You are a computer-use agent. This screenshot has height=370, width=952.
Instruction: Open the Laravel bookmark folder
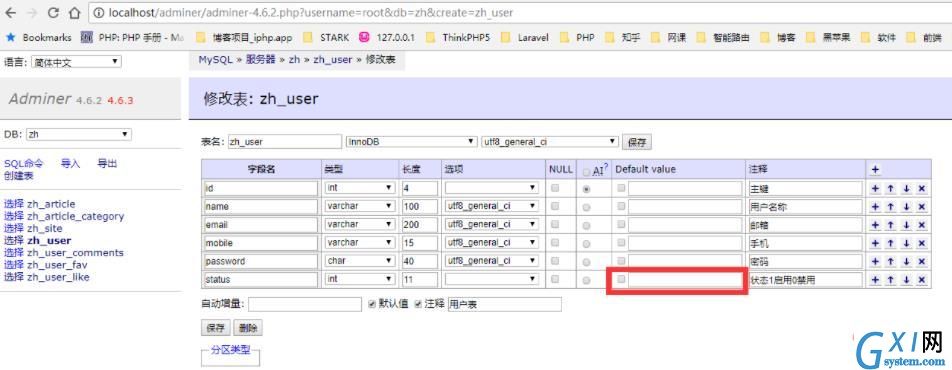click(525, 38)
